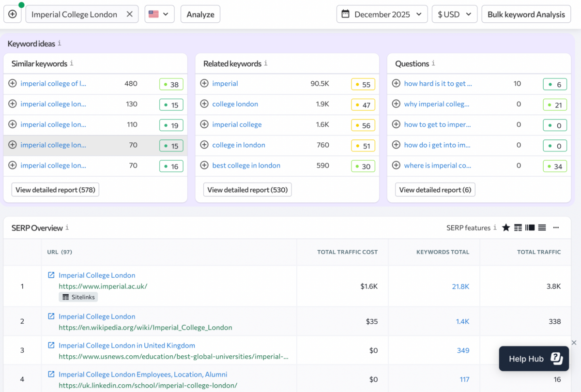
Task: Click 21.8K keywords total link
Action: coord(460,286)
